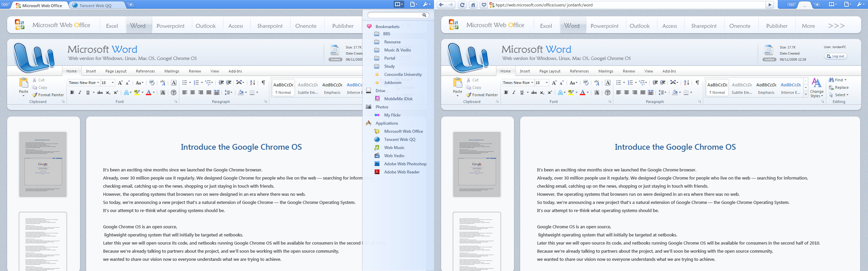Click red font color button in right-hand window
The width and height of the screenshot is (868, 271).
pos(582,92)
